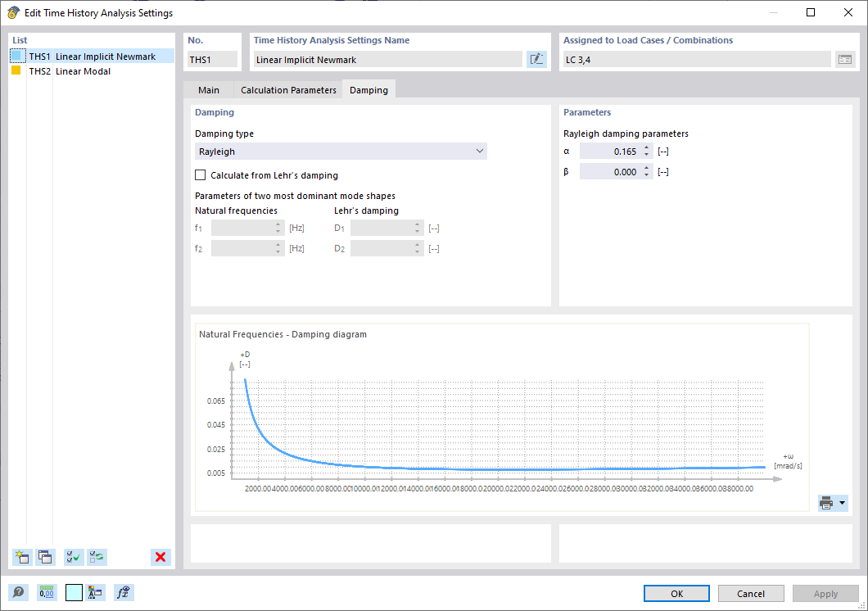Increase beta with the up spinner arrow
This screenshot has height=611, width=868.
(647, 168)
